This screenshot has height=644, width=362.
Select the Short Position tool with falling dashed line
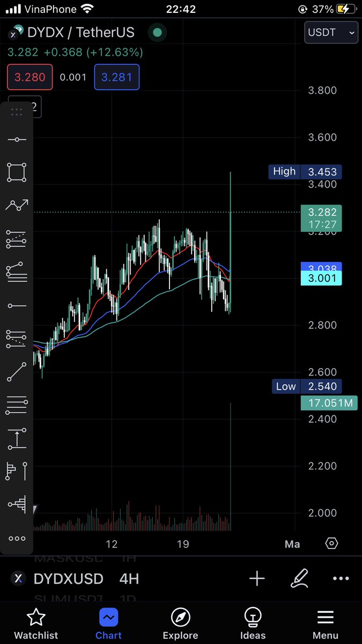coord(17,339)
